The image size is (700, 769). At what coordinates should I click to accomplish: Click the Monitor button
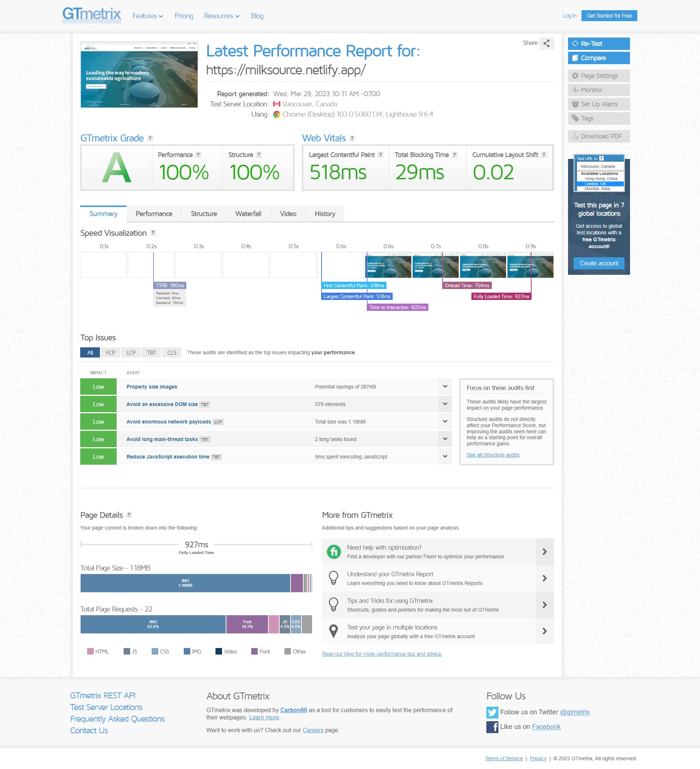pyautogui.click(x=599, y=90)
